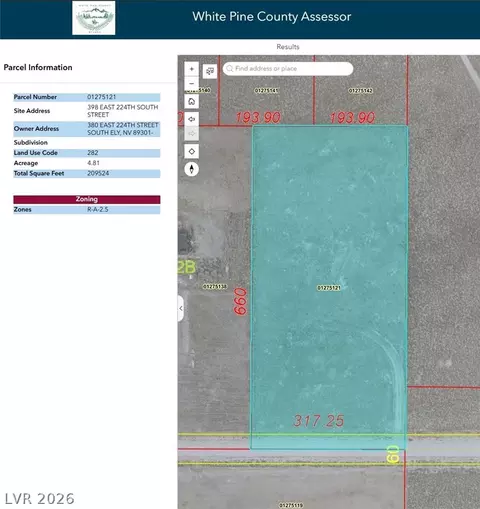Click the search magnifier icon

(x=230, y=69)
